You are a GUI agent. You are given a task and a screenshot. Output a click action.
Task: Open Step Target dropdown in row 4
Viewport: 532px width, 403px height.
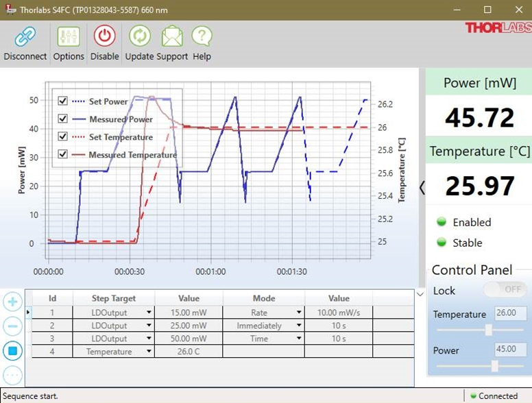coord(149,351)
